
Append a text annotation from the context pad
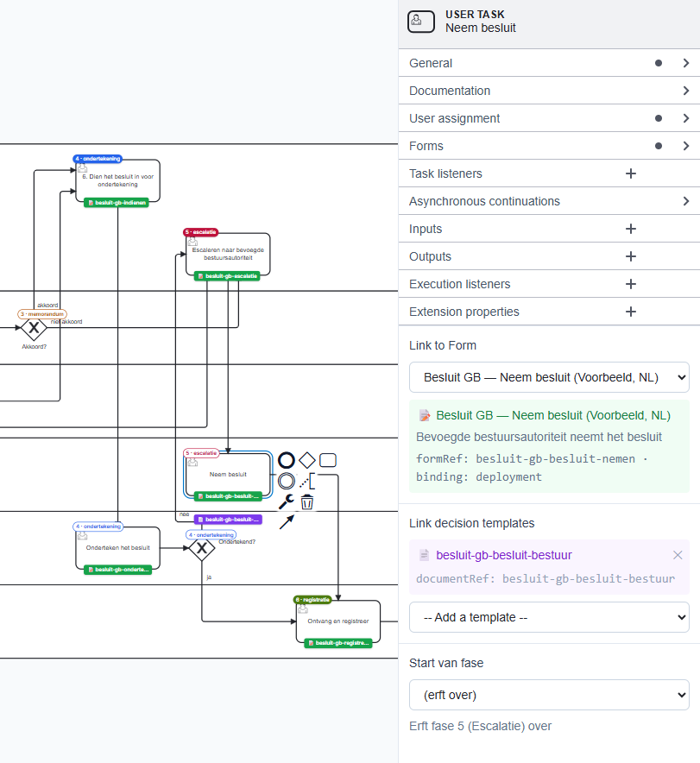click(307, 482)
